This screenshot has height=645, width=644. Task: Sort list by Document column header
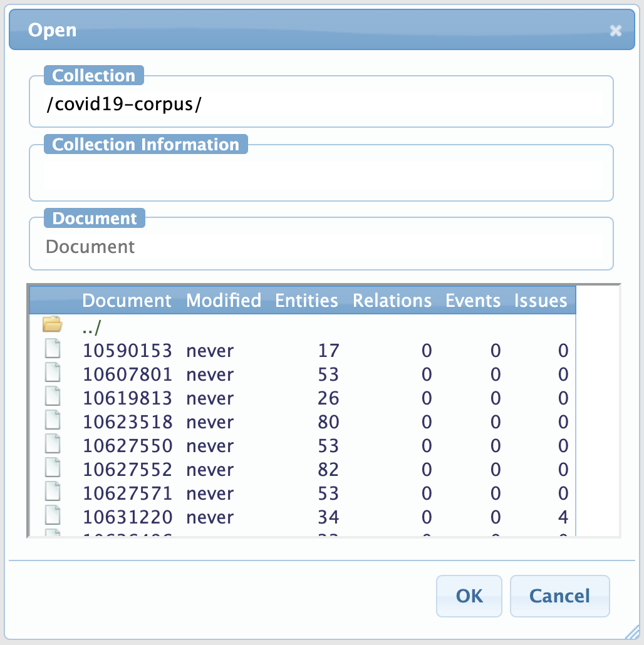coord(127,301)
